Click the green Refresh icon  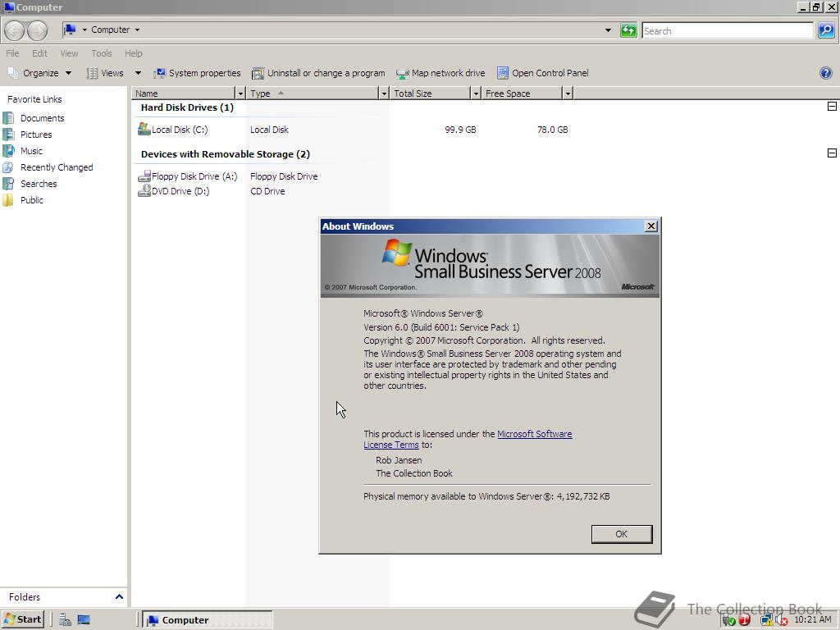tap(628, 30)
